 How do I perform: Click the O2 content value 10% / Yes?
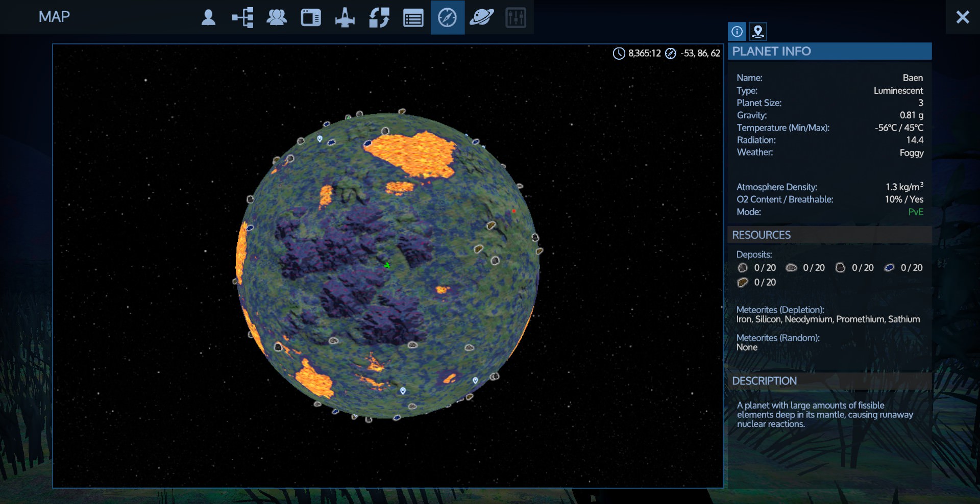pyautogui.click(x=904, y=199)
